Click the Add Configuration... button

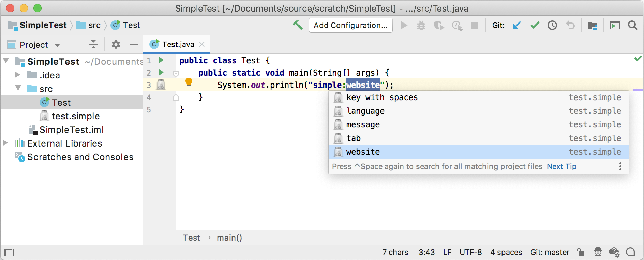pyautogui.click(x=350, y=25)
